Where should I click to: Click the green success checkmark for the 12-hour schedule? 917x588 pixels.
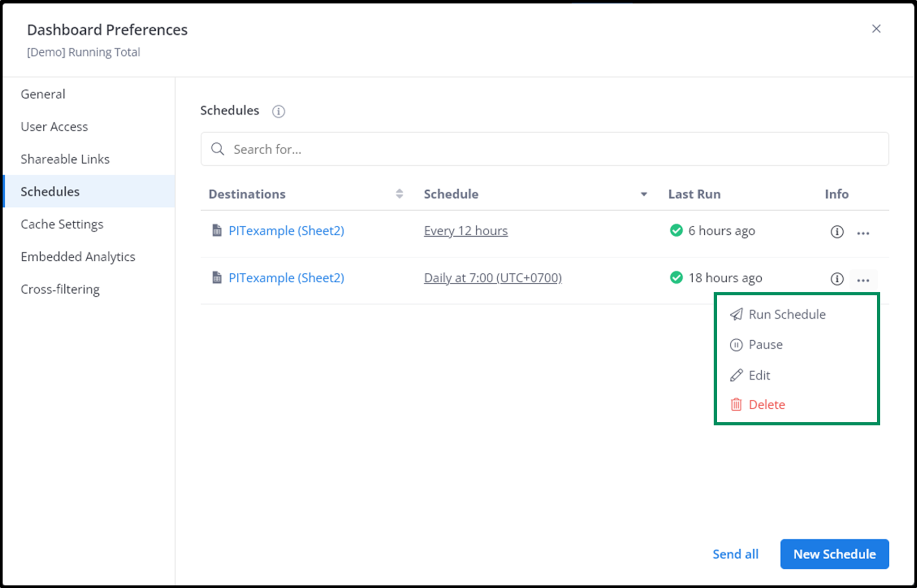tap(676, 230)
